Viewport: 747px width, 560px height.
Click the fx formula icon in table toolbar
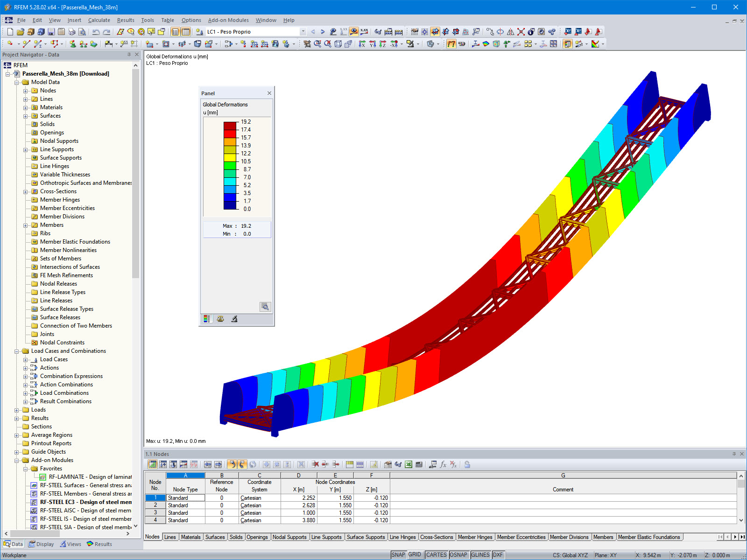click(x=443, y=464)
